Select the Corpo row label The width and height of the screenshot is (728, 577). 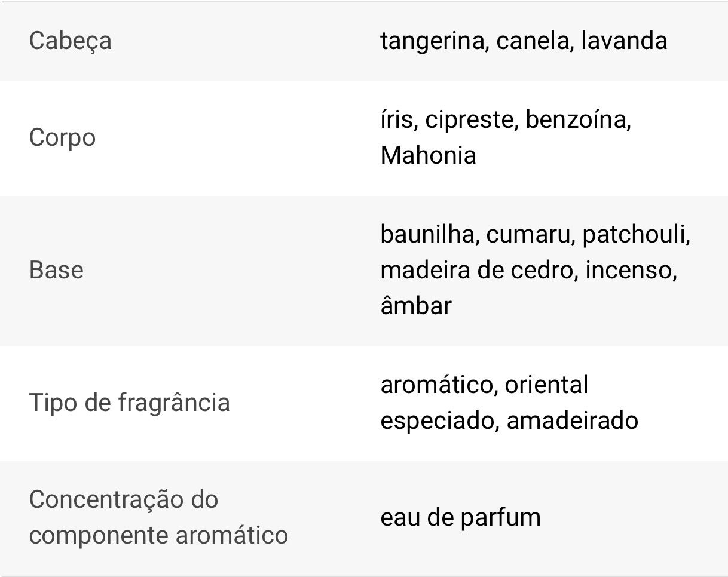62,138
